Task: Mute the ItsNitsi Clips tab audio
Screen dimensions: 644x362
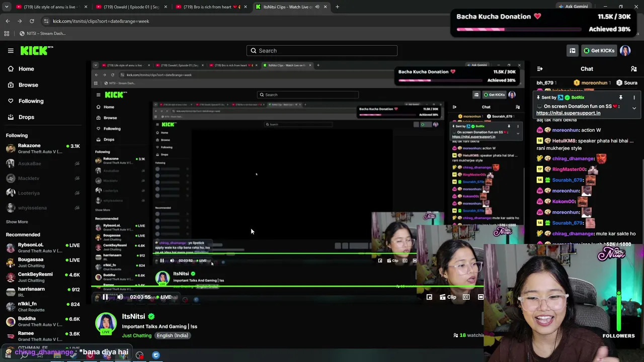Action: tap(317, 7)
